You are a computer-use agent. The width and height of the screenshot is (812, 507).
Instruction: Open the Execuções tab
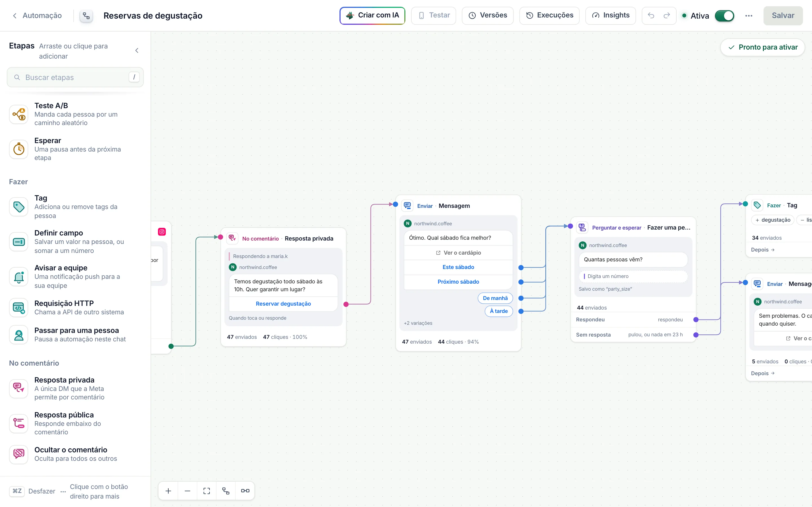click(x=549, y=15)
